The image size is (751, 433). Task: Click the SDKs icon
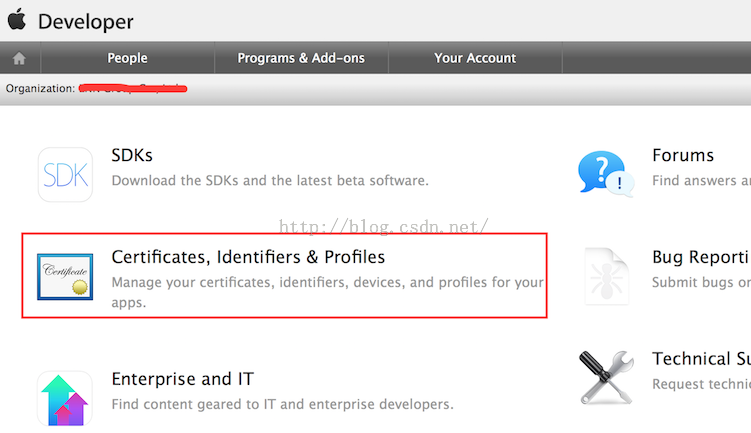[x=65, y=175]
